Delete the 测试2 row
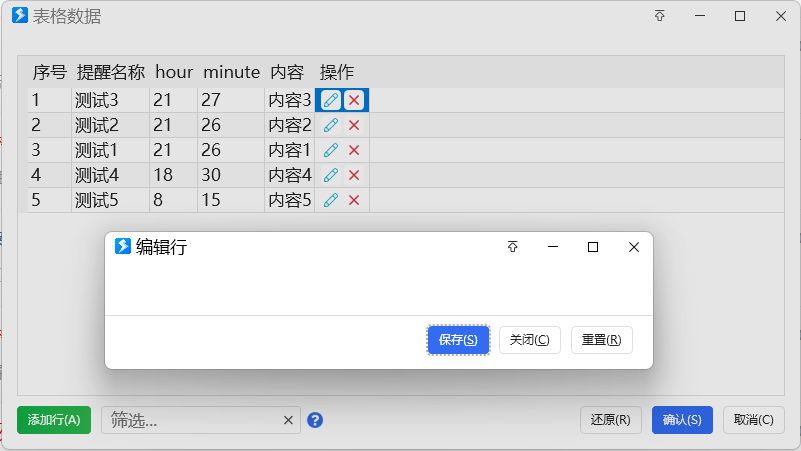 pos(354,125)
